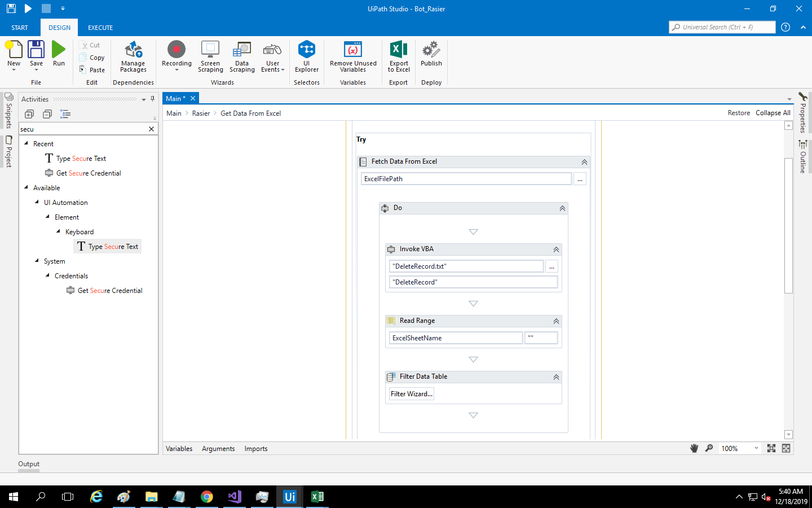Collapse the Invoke VBA activity

pos(556,249)
